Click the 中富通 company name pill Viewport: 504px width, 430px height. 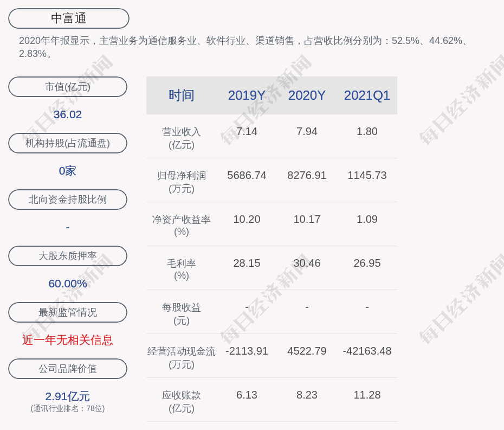pos(68,18)
